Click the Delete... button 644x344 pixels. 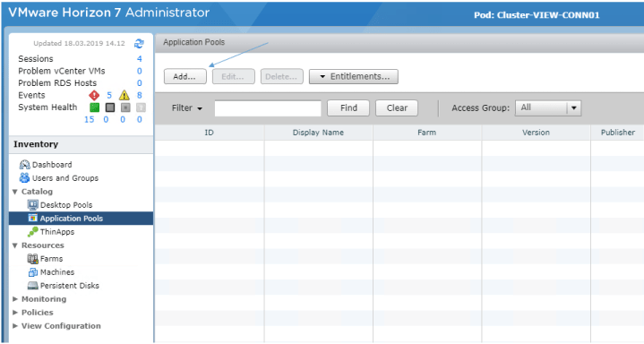(x=282, y=76)
